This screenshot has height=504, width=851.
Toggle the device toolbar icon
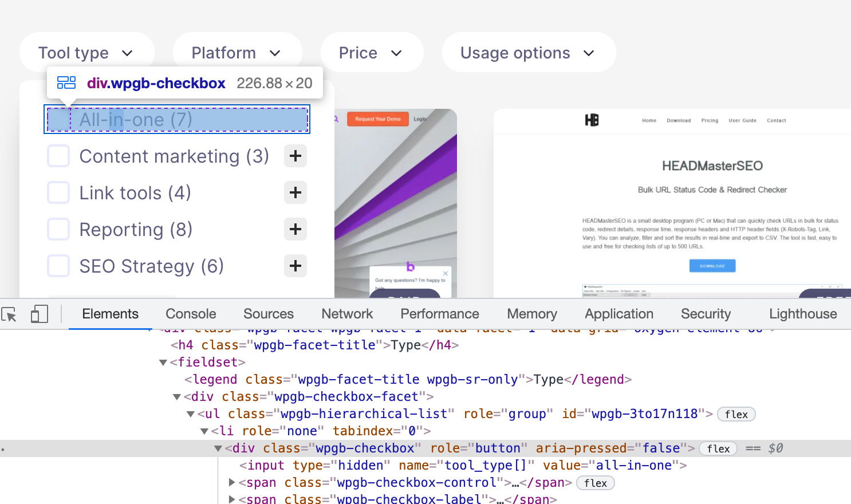coord(39,314)
